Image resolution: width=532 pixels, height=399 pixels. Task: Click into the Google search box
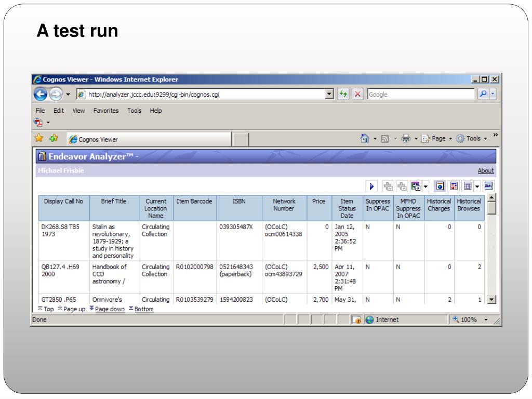tap(421, 94)
